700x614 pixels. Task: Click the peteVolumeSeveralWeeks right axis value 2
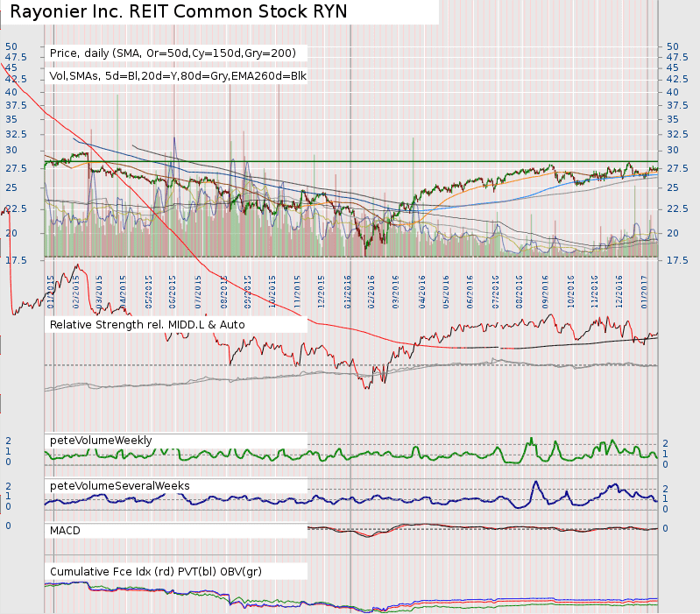tap(665, 489)
